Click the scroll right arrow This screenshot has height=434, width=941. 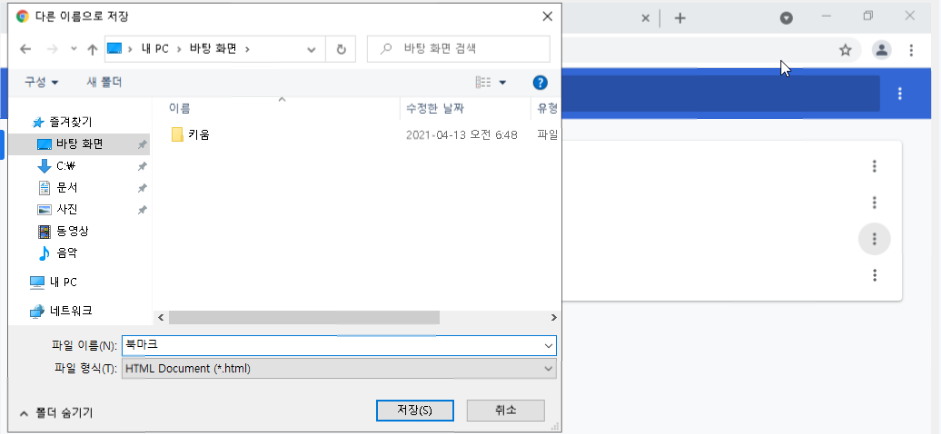tap(554, 317)
